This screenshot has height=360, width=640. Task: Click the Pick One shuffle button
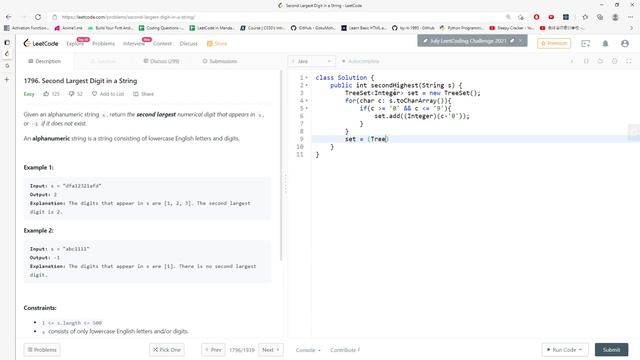[167, 350]
